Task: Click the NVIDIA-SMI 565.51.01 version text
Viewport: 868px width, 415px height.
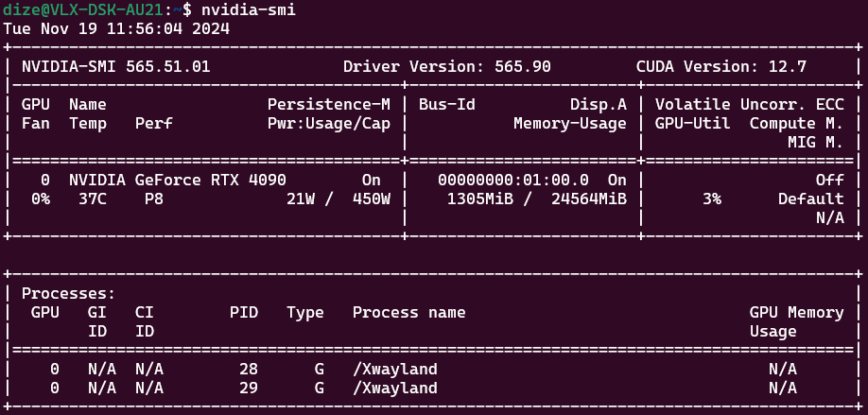Action: pyautogui.click(x=115, y=66)
